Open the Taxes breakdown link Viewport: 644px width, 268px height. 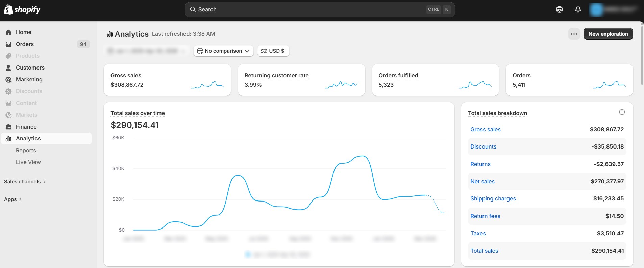[478, 233]
